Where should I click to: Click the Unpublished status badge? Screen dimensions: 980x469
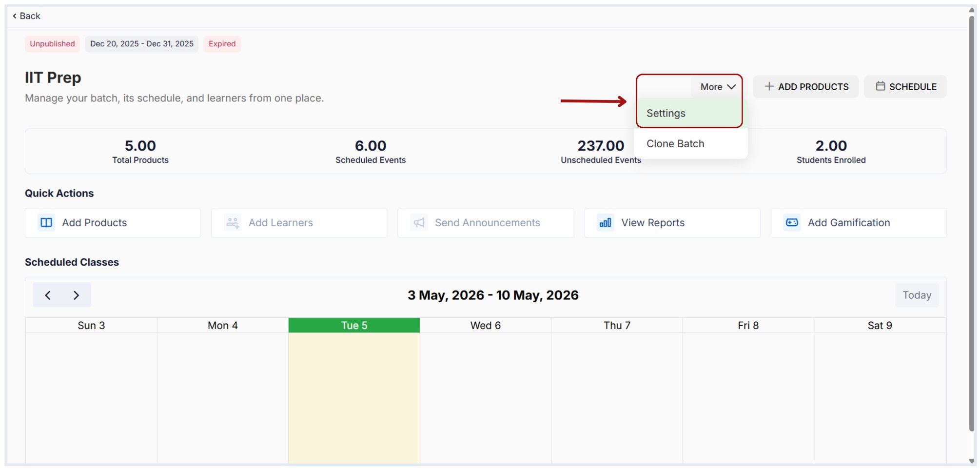click(x=52, y=44)
